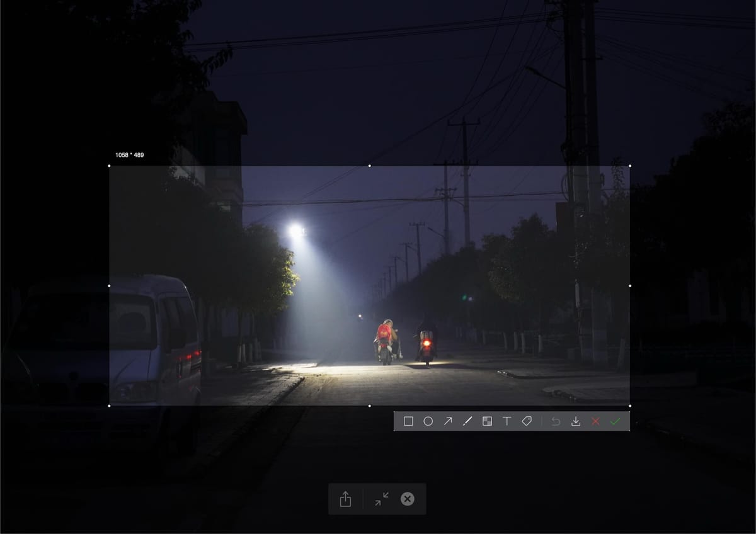The height and width of the screenshot is (534, 756).
Task: Open the share option in bottom bar
Action: coord(345,499)
